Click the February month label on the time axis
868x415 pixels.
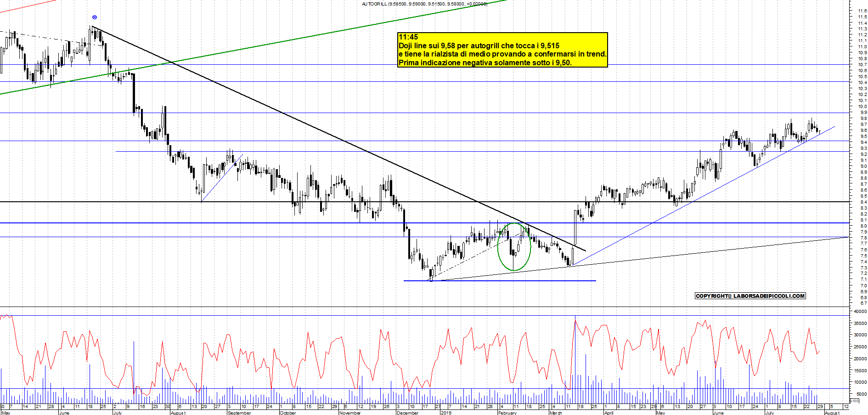[507, 413]
